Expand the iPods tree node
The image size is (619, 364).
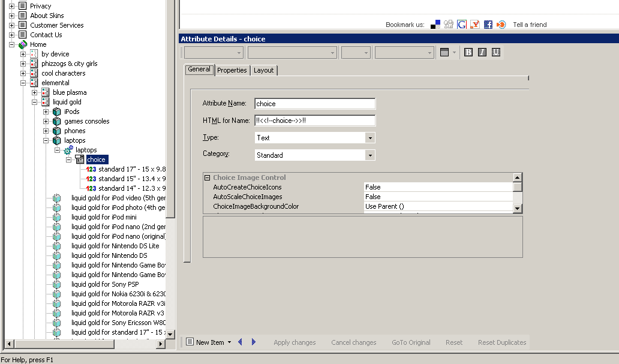[46, 112]
